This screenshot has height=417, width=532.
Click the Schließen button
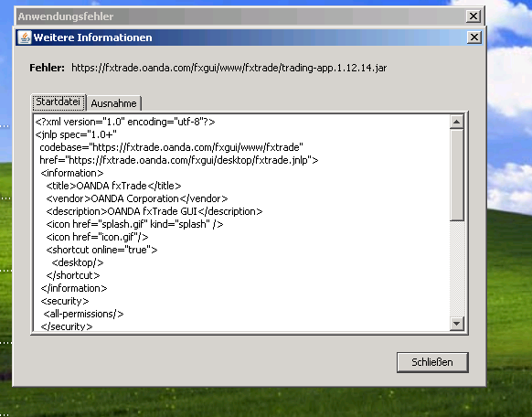pos(432,362)
